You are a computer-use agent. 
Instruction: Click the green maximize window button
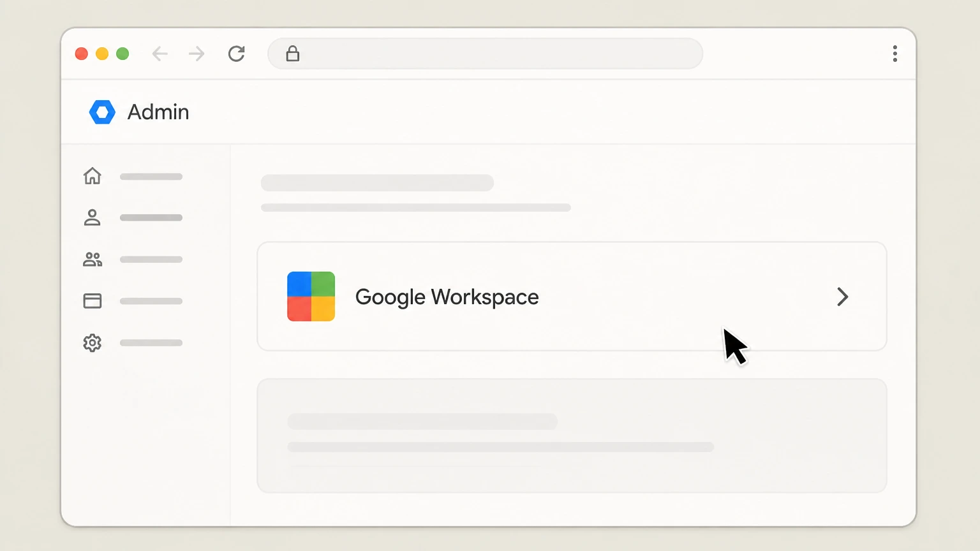pyautogui.click(x=122, y=54)
